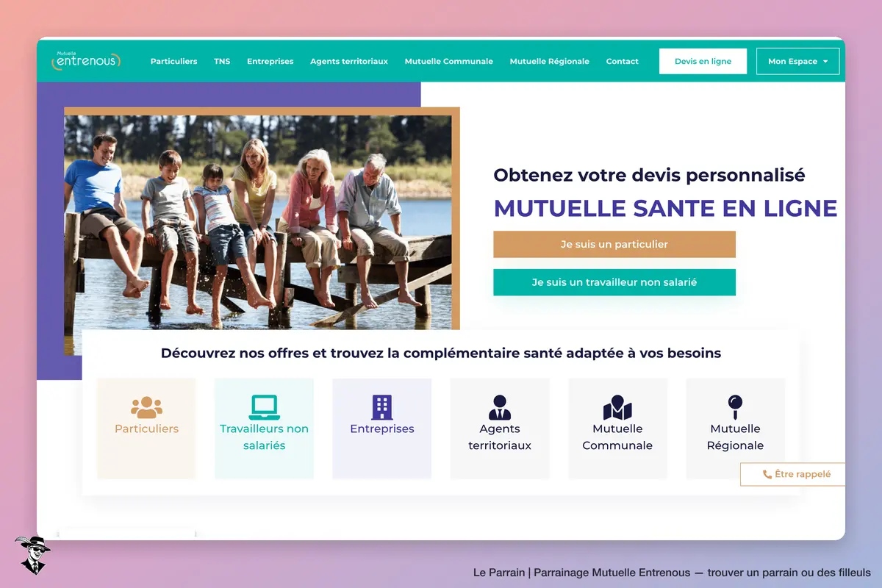Click Je suis un travailleur non salarié
The width and height of the screenshot is (882, 588).
tap(614, 282)
